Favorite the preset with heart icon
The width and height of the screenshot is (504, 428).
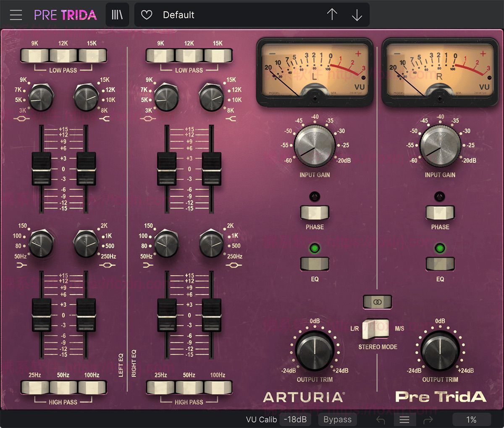click(147, 15)
